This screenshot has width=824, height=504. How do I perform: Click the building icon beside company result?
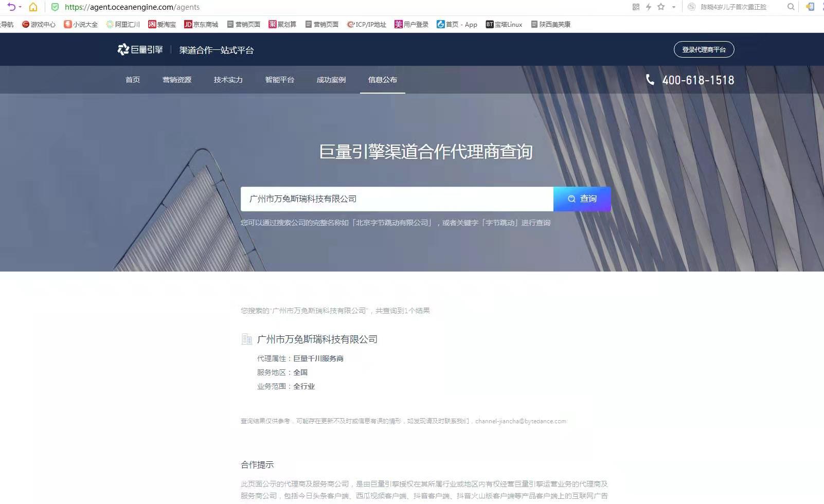pos(247,339)
